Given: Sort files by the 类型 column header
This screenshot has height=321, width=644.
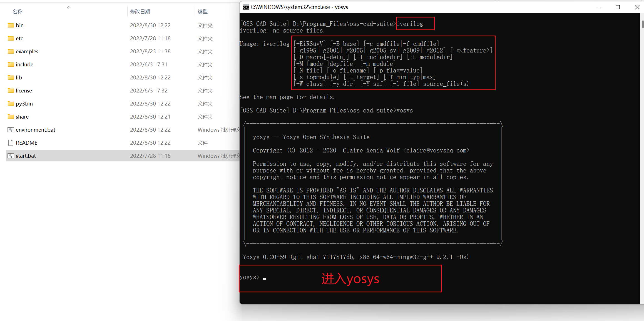Looking at the screenshot, I should 203,11.
